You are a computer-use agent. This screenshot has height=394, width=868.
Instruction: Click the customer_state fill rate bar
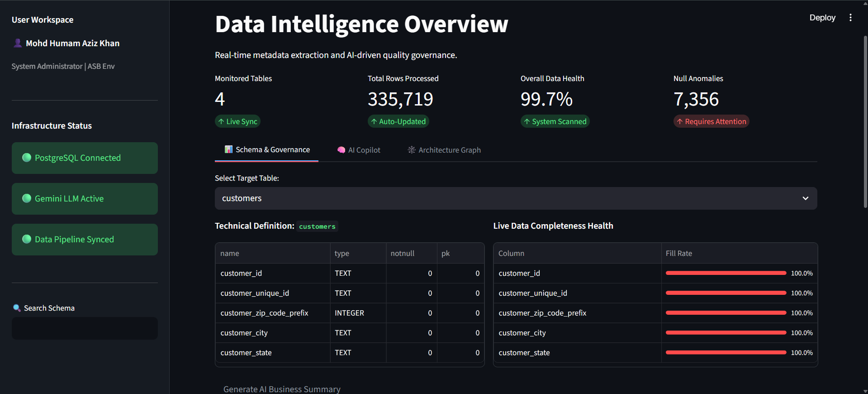[726, 353]
